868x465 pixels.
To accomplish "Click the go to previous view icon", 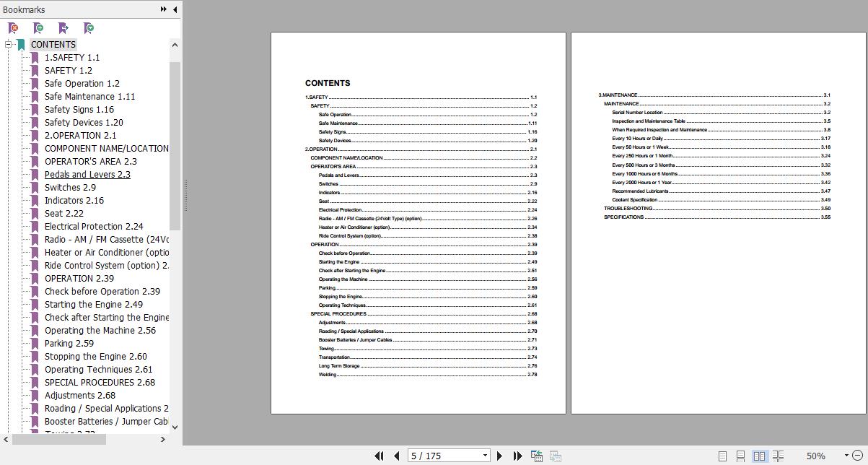I will [x=537, y=456].
